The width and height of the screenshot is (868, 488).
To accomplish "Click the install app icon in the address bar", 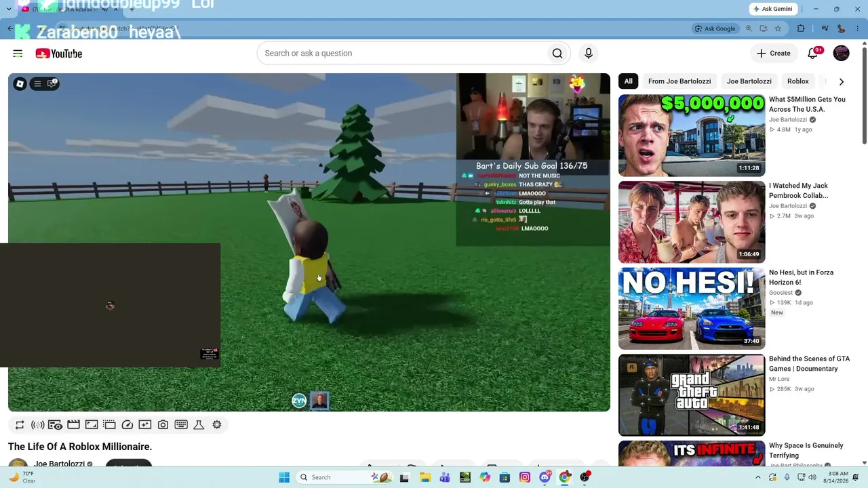I will (764, 28).
